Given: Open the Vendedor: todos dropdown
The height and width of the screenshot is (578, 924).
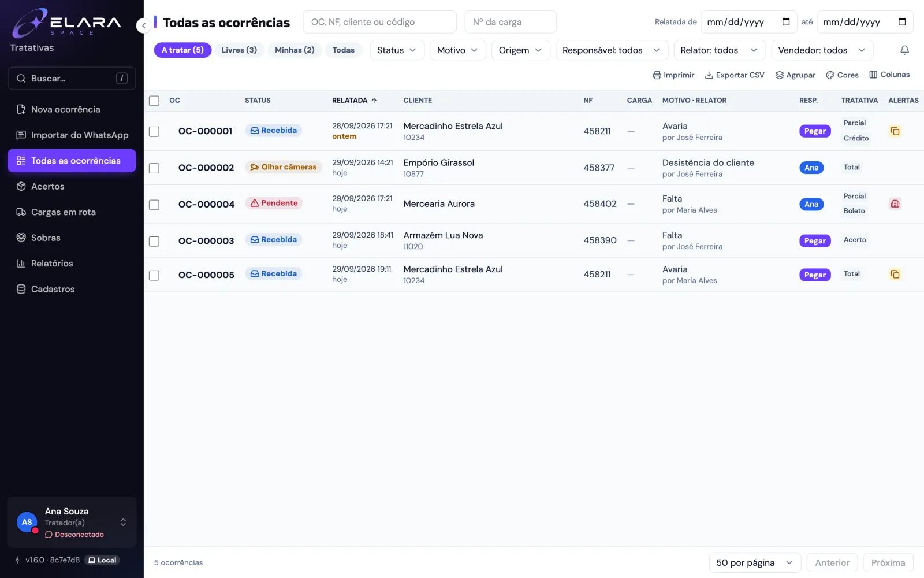Looking at the screenshot, I should click(x=822, y=50).
